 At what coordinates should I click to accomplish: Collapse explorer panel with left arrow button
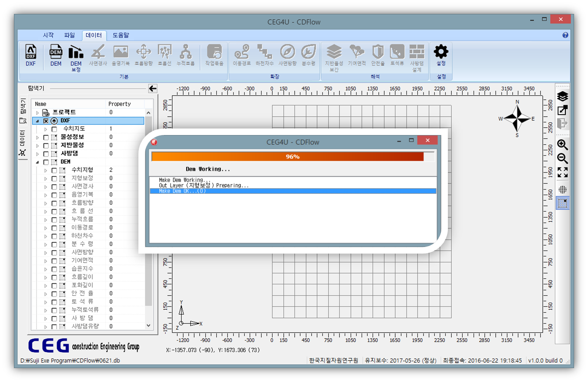[x=152, y=88]
